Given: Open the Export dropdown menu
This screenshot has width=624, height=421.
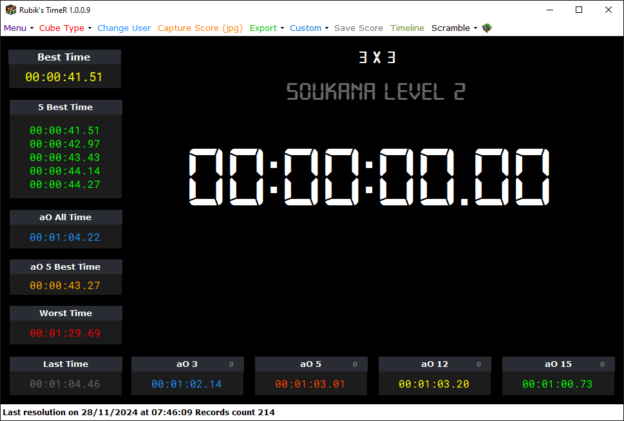Looking at the screenshot, I should coord(266,28).
